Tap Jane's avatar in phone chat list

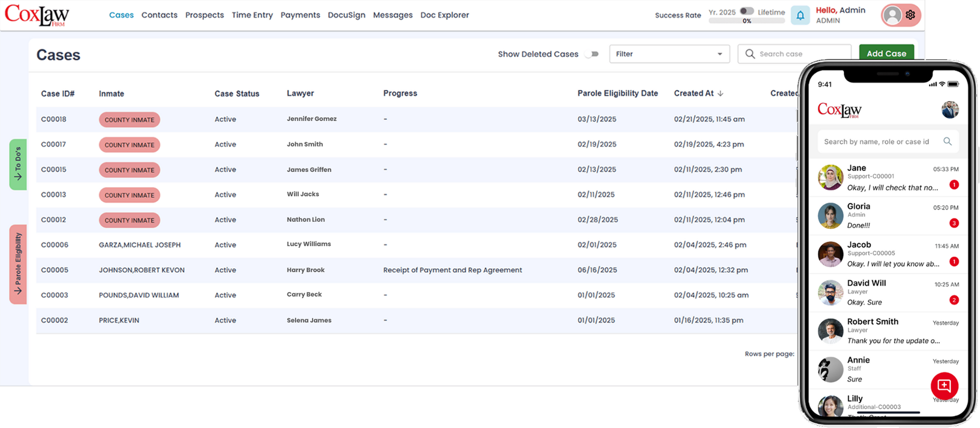(830, 177)
